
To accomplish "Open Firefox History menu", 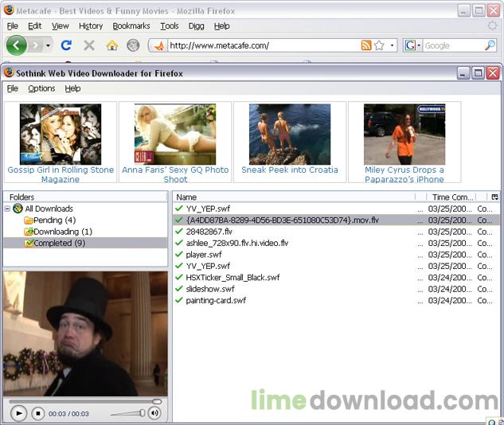I will tap(91, 26).
